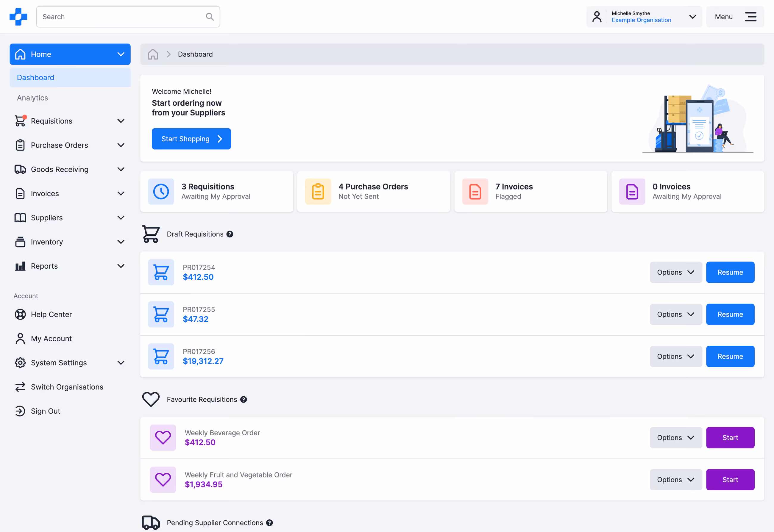774x532 pixels.
Task: Click the blue cross app logo
Action: 18,17
